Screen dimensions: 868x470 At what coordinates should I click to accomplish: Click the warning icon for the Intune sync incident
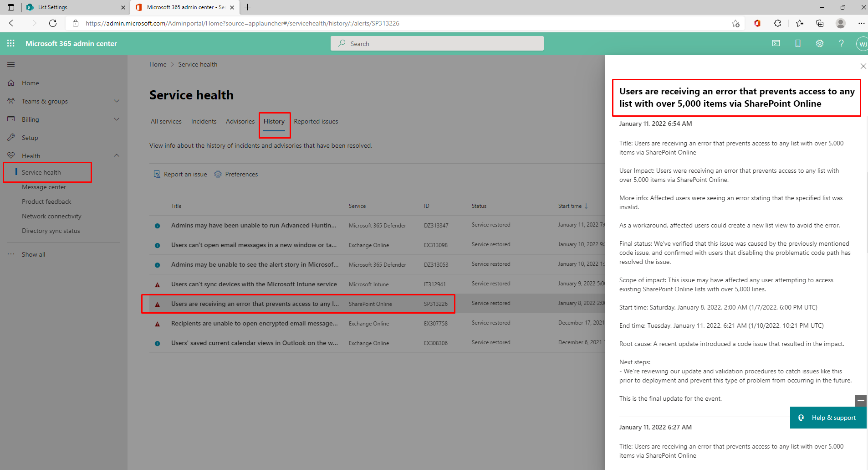pyautogui.click(x=158, y=284)
